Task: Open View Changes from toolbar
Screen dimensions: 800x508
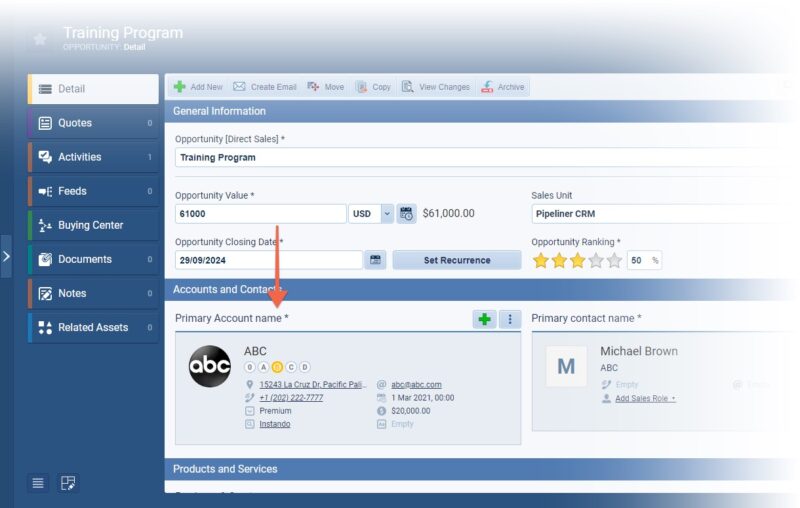Action: click(435, 87)
